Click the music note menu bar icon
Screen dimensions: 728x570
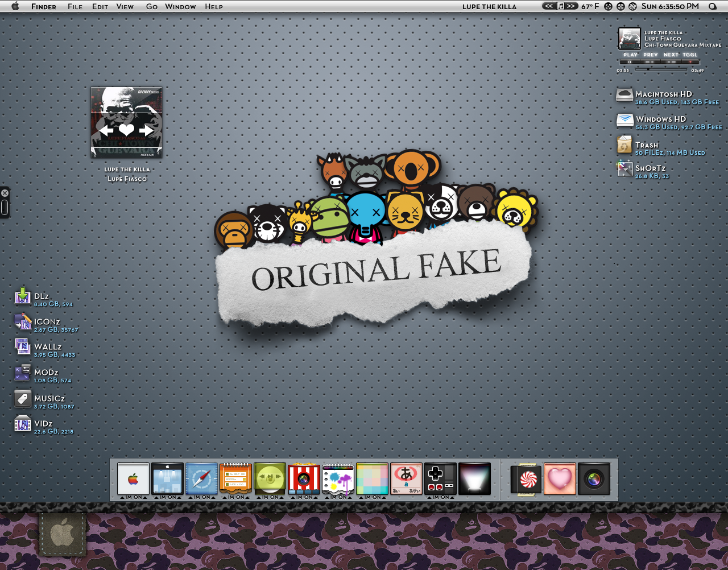click(x=561, y=6)
